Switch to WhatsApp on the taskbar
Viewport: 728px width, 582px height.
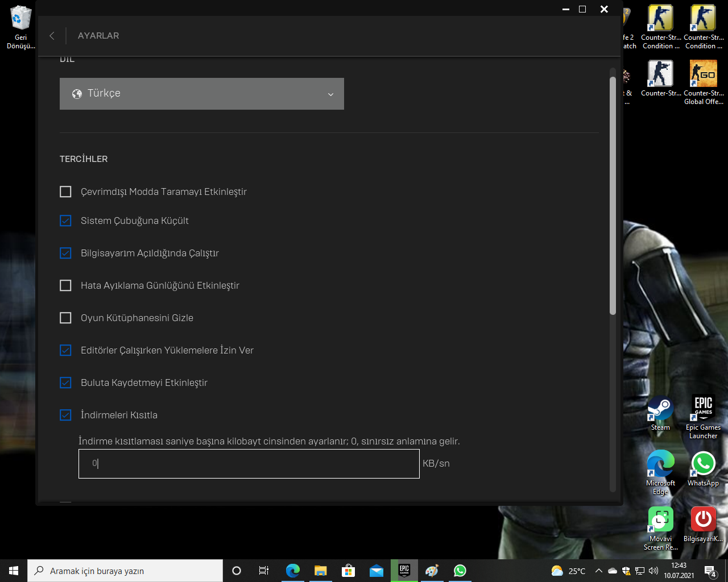click(x=460, y=571)
